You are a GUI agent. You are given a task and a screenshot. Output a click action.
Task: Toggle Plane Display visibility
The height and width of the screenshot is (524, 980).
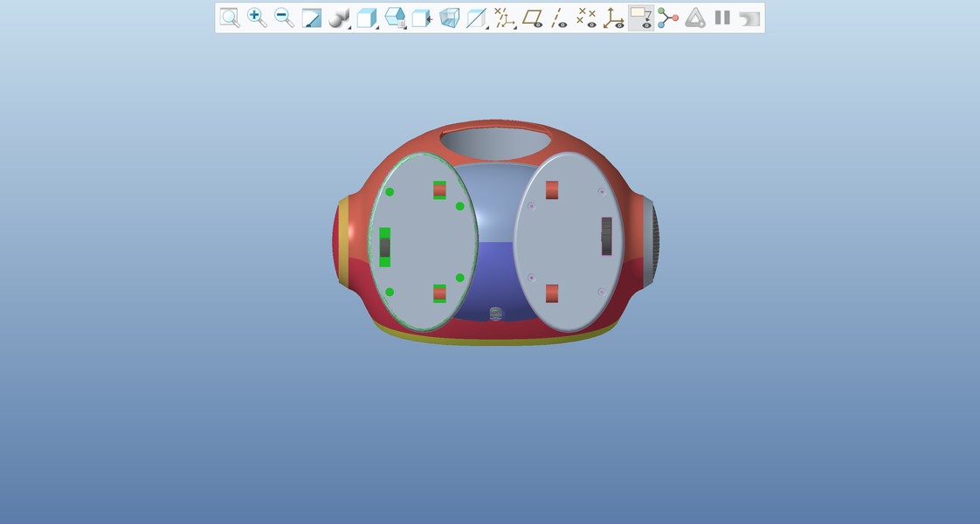pyautogui.click(x=532, y=17)
